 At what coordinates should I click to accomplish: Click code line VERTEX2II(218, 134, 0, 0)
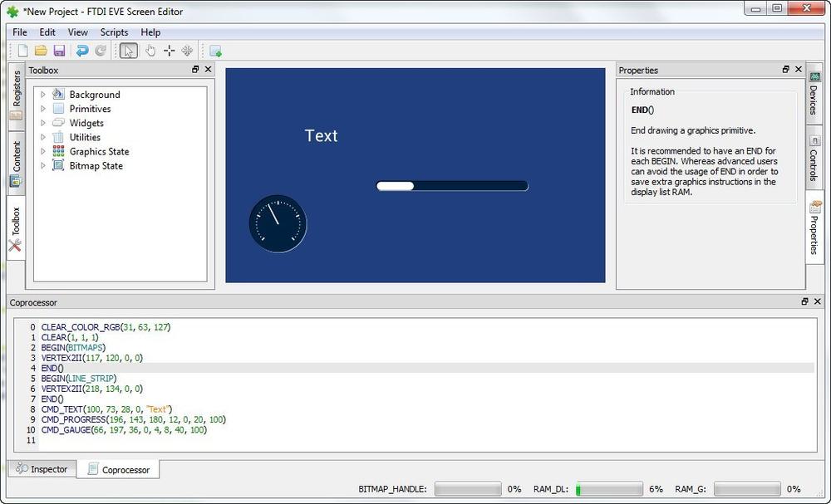[92, 389]
